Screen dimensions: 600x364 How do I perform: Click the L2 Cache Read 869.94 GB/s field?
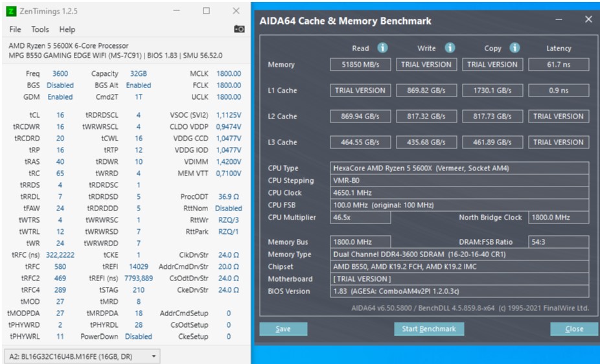pyautogui.click(x=360, y=116)
